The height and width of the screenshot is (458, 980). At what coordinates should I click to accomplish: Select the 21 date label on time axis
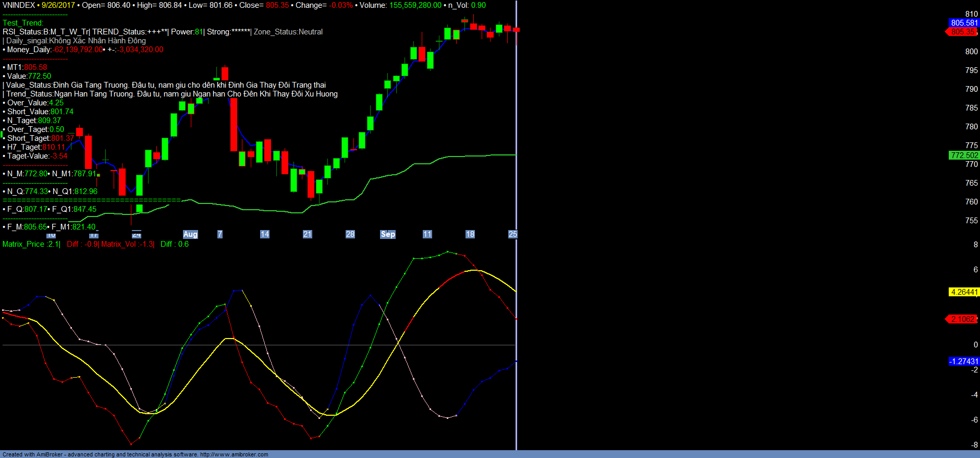coord(308,234)
